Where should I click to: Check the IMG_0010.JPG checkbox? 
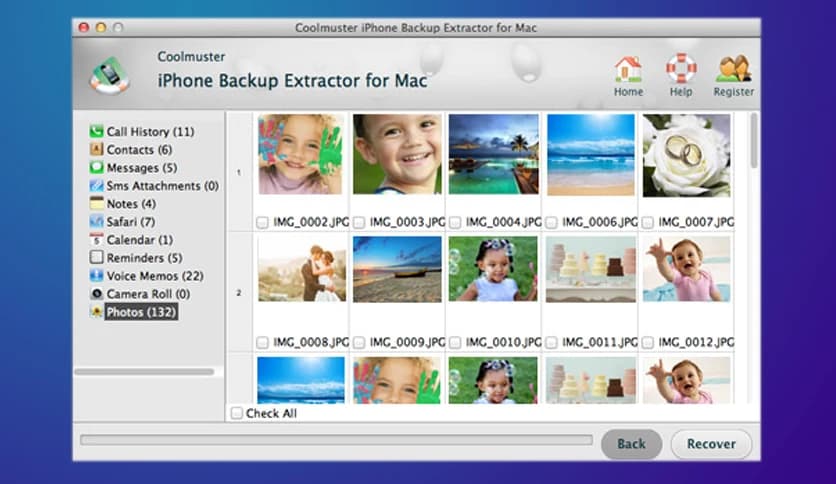coord(455,342)
